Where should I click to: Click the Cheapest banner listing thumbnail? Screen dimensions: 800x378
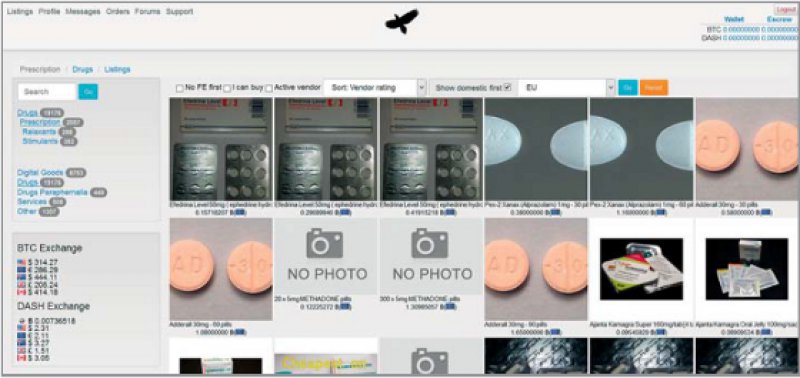point(326,363)
